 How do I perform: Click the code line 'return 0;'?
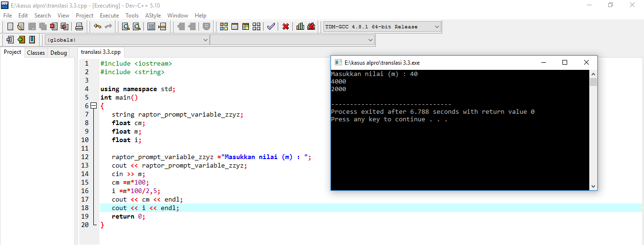click(x=129, y=216)
